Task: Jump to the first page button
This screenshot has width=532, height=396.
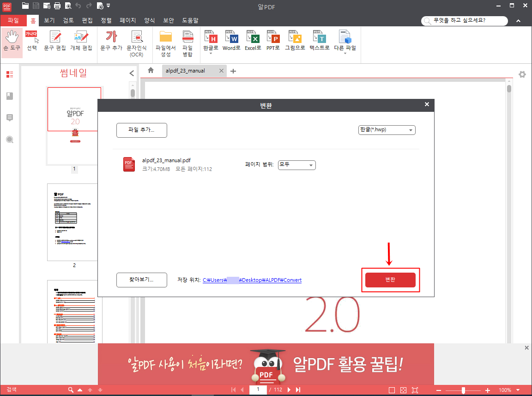Action: coord(233,390)
